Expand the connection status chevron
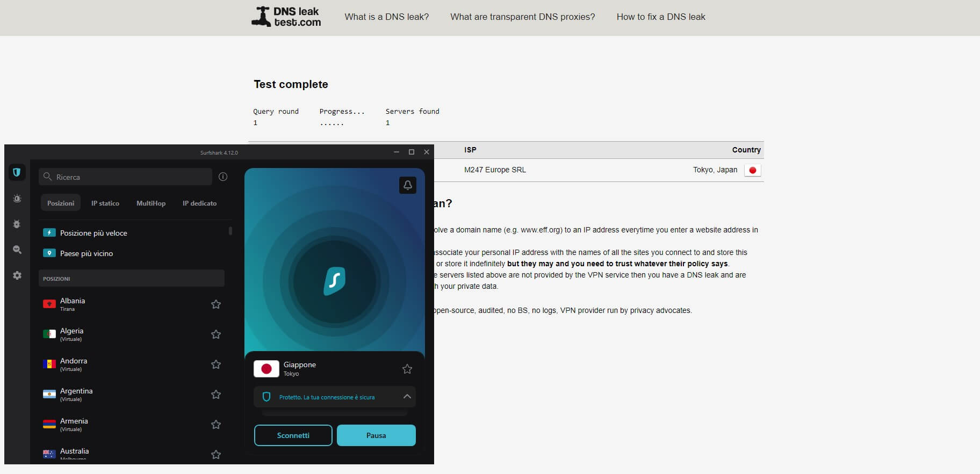 pos(407,397)
